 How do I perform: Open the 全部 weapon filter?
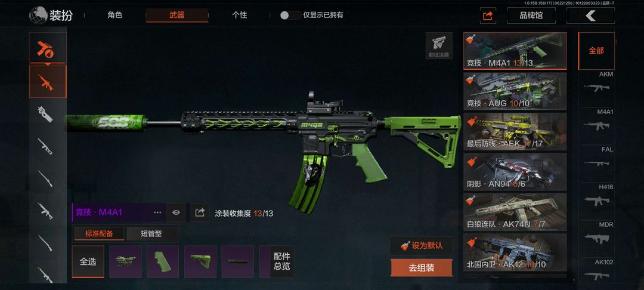596,51
